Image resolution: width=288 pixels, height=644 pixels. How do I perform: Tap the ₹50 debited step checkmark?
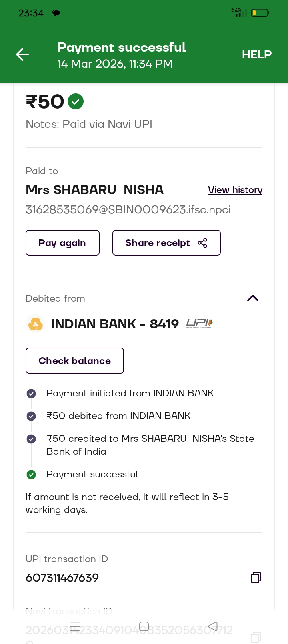tap(31, 416)
